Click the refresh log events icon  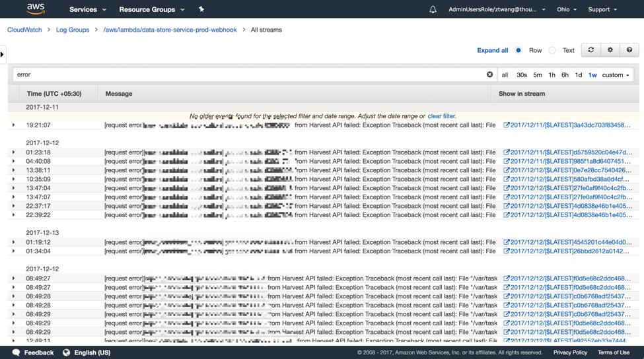[591, 50]
